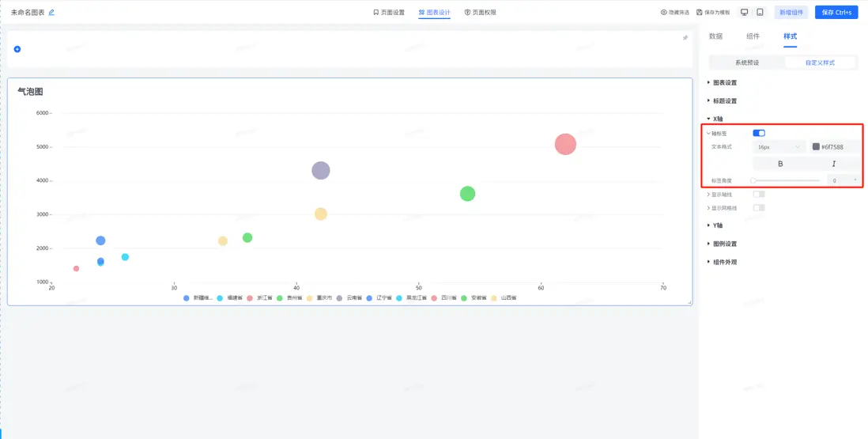Click the 新增组件 button

pos(791,12)
